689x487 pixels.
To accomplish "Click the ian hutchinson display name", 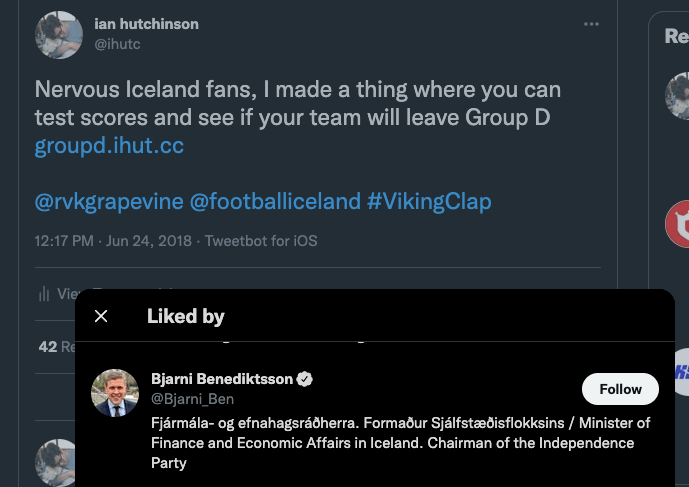I will (146, 24).
